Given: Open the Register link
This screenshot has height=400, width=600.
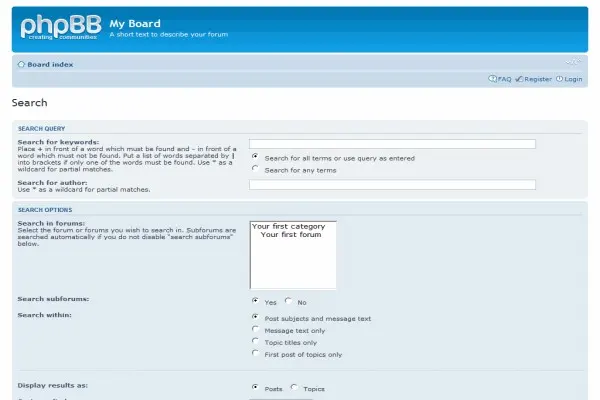Looking at the screenshot, I should (538, 79).
